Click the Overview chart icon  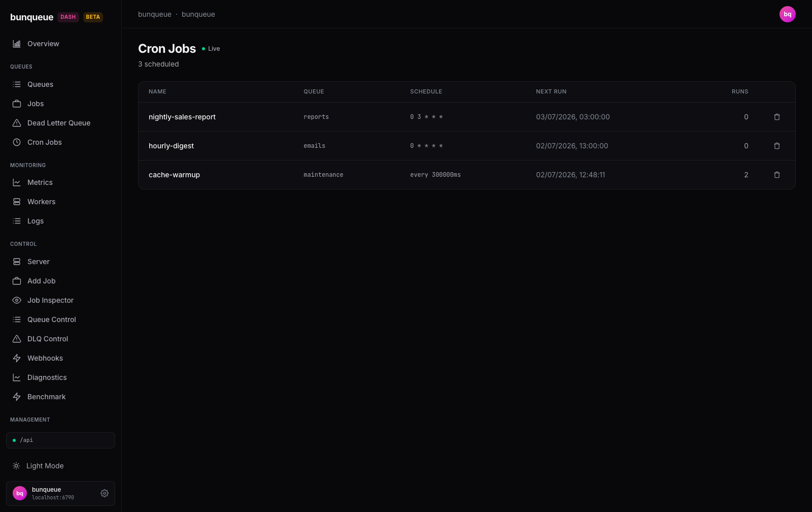pos(17,44)
